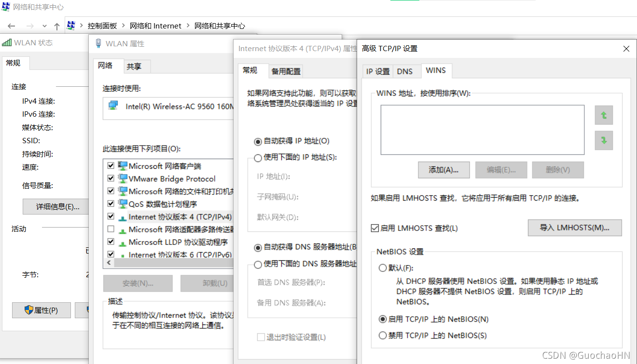The height and width of the screenshot is (364, 637).
Task: Click the Intel Wireless-AC 9560 adapter icon
Action: tap(114, 106)
